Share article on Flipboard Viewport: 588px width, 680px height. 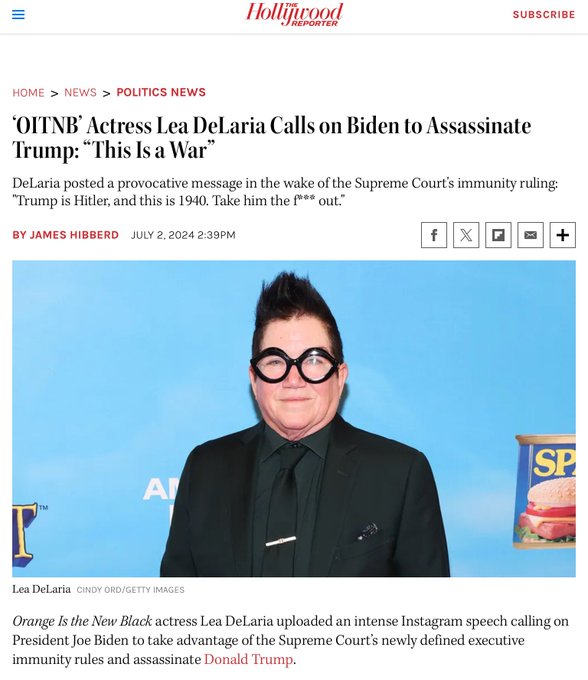coord(498,235)
